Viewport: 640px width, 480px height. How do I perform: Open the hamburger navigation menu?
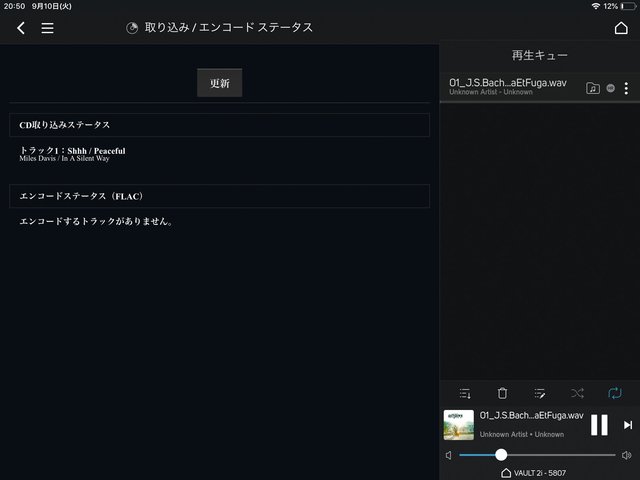click(47, 28)
